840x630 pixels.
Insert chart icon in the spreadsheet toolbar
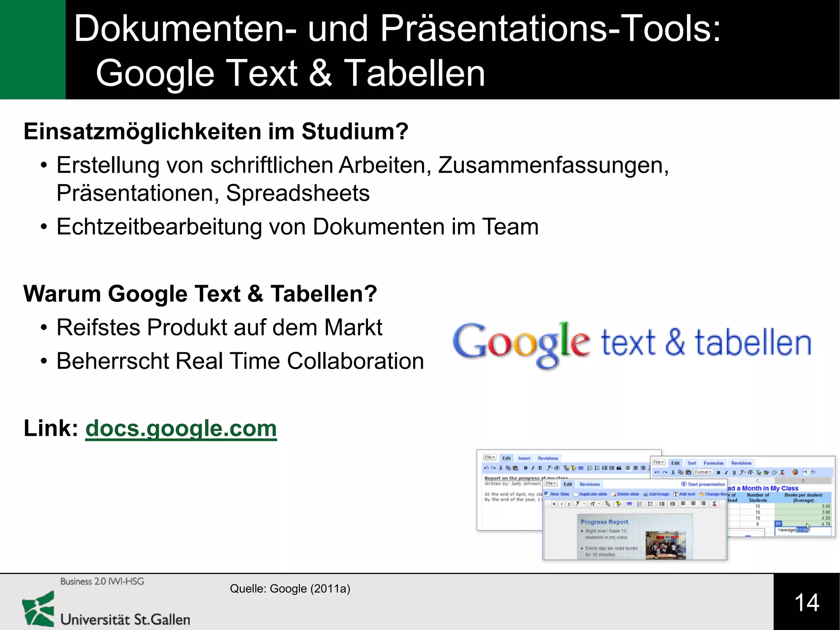(x=795, y=472)
